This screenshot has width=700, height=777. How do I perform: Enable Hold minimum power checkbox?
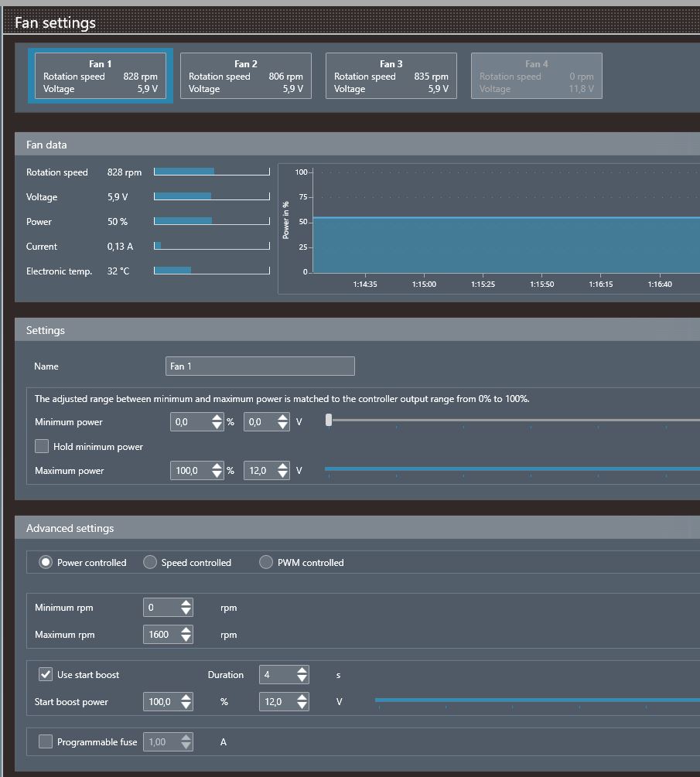point(42,446)
